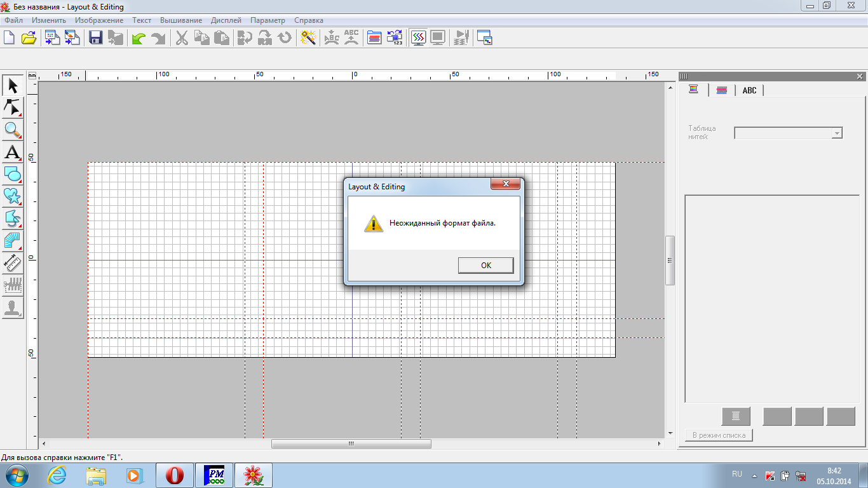Select the heart and star shapes tool
The image size is (868, 488).
pyautogui.click(x=13, y=196)
